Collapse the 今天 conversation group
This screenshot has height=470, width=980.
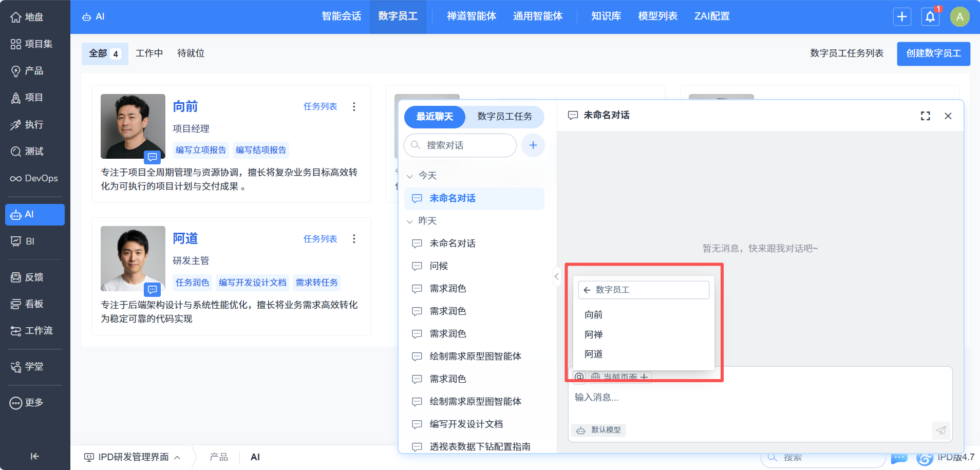[x=410, y=176]
